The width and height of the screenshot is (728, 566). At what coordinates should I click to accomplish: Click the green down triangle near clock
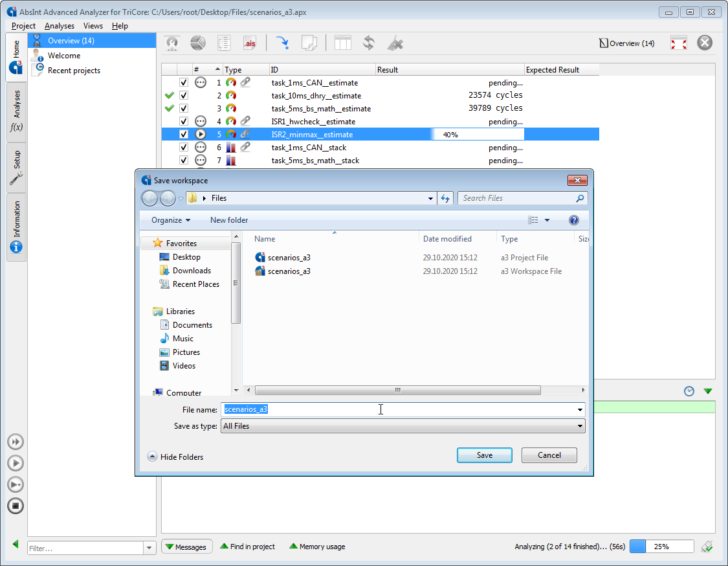[708, 391]
